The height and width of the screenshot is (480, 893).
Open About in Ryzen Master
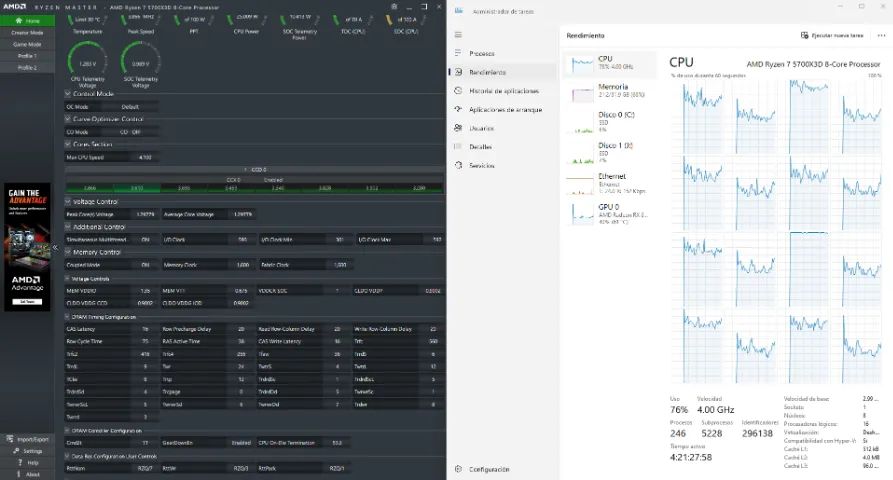(27, 474)
